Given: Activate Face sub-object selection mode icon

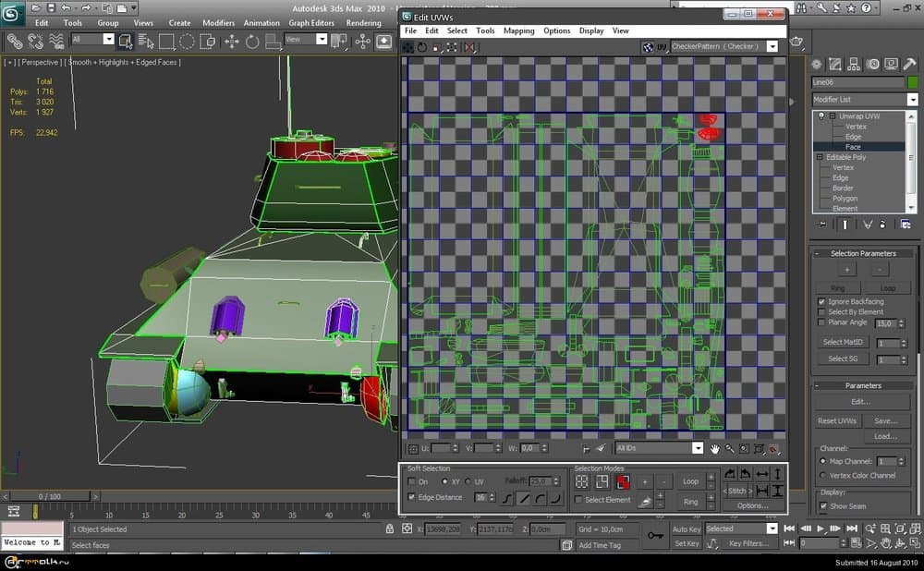Looking at the screenshot, I should click(624, 481).
